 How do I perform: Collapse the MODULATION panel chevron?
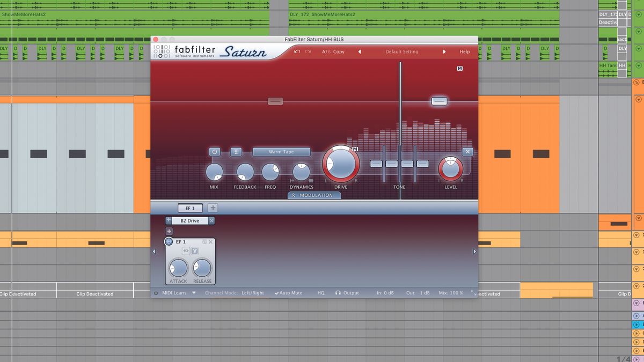point(293,195)
